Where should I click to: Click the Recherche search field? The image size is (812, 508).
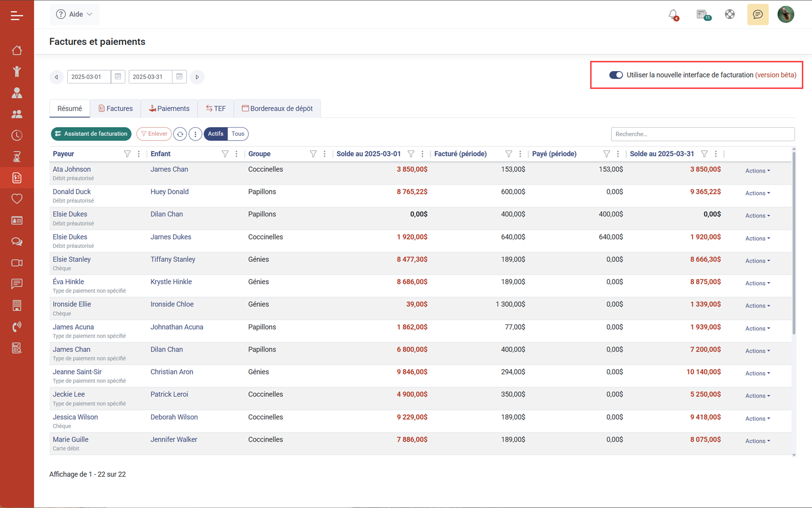[702, 134]
